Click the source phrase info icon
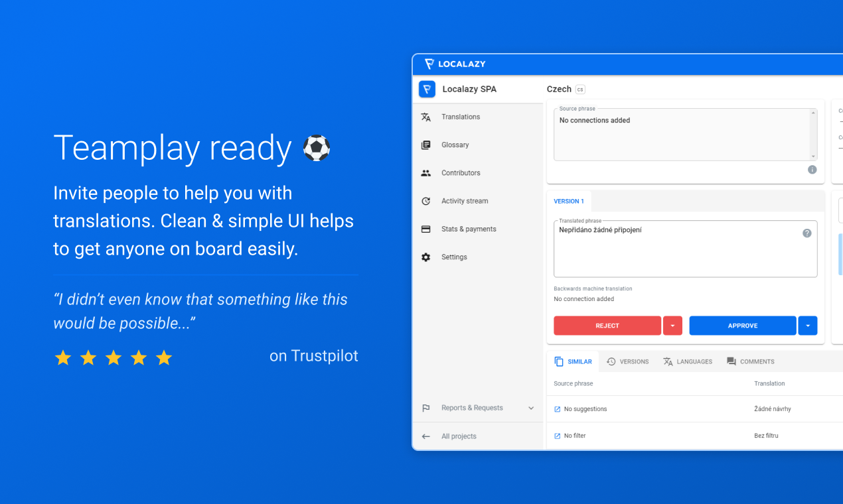Screen dimensions: 843x504 coord(812,170)
